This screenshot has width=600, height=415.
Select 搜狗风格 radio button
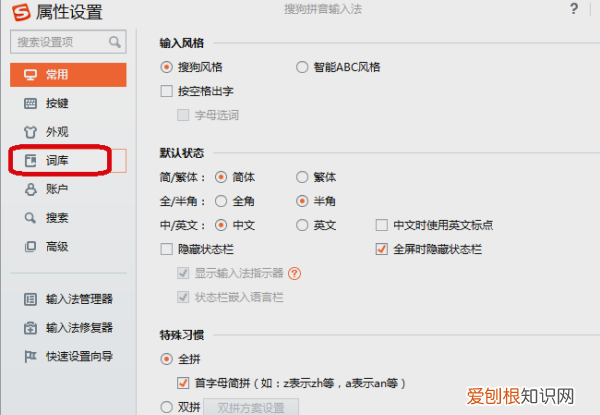point(166,67)
